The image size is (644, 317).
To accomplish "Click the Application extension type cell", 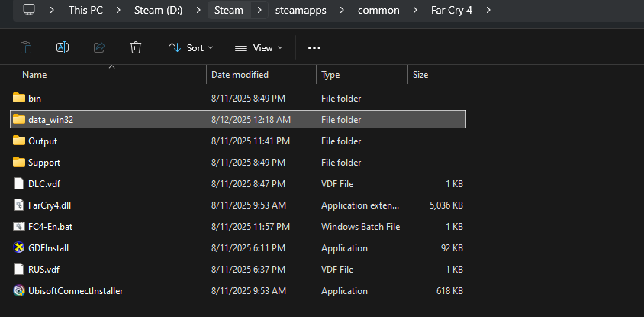I will point(360,205).
